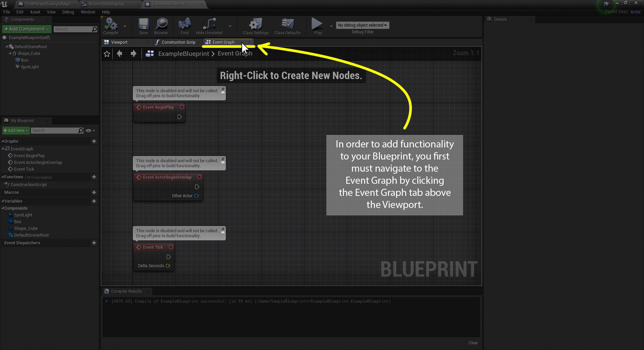Click Add New in My Blueprint
Viewport: 644px width, 350px height.
click(16, 131)
